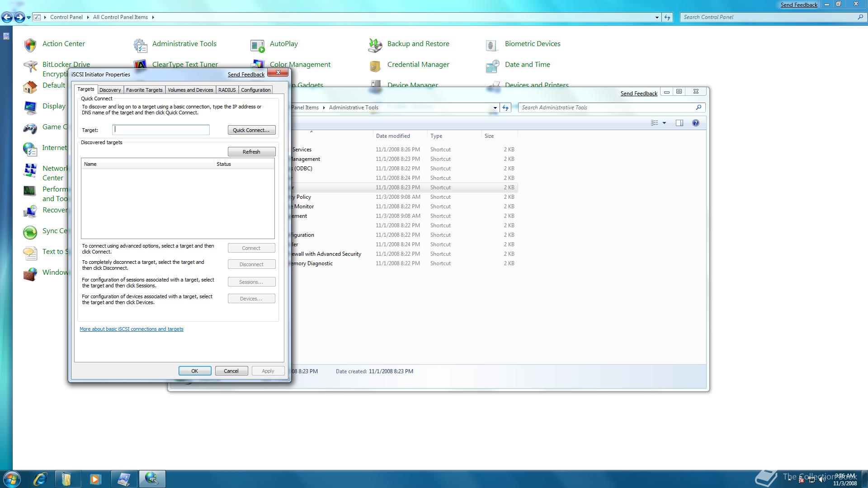Launch Internet Explorer from the taskbar
The height and width of the screenshot is (488, 868).
tap(40, 479)
